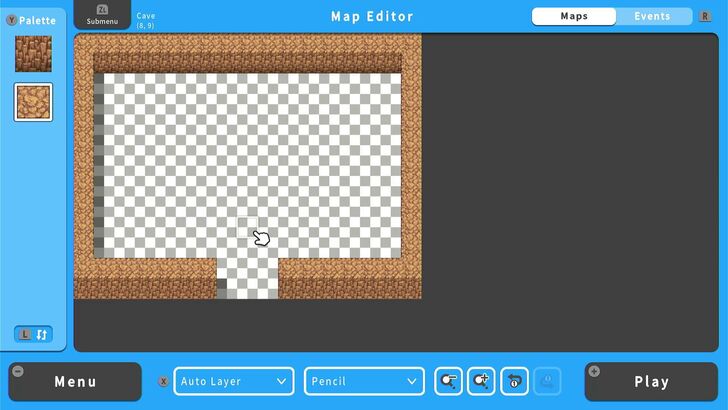Click the zoom out magnifier icon
The width and height of the screenshot is (728, 410).
point(449,381)
